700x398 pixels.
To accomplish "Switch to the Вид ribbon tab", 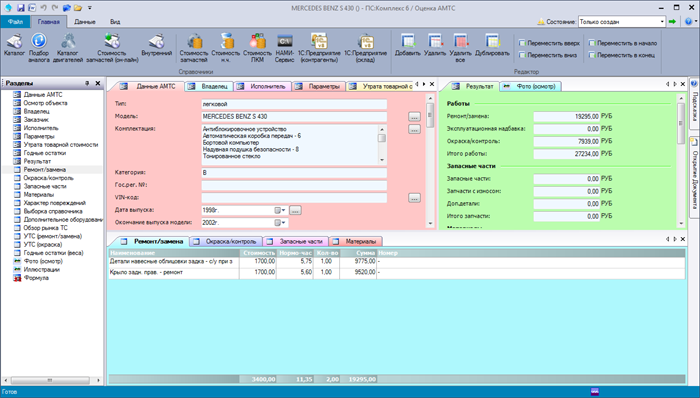I will [115, 21].
